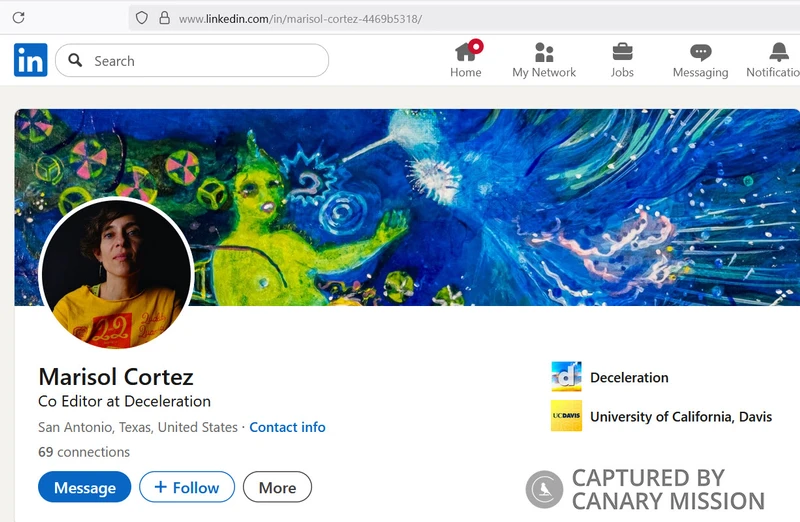Open Notifications bell icon
The image size is (800, 522).
pyautogui.click(x=779, y=52)
